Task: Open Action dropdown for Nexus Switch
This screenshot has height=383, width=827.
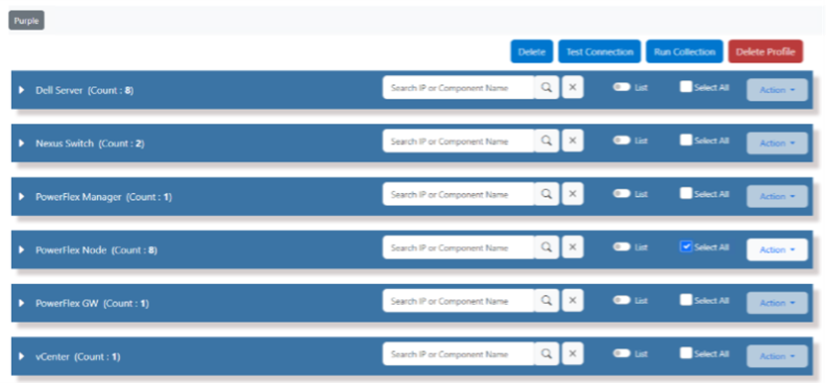Action: coord(777,143)
